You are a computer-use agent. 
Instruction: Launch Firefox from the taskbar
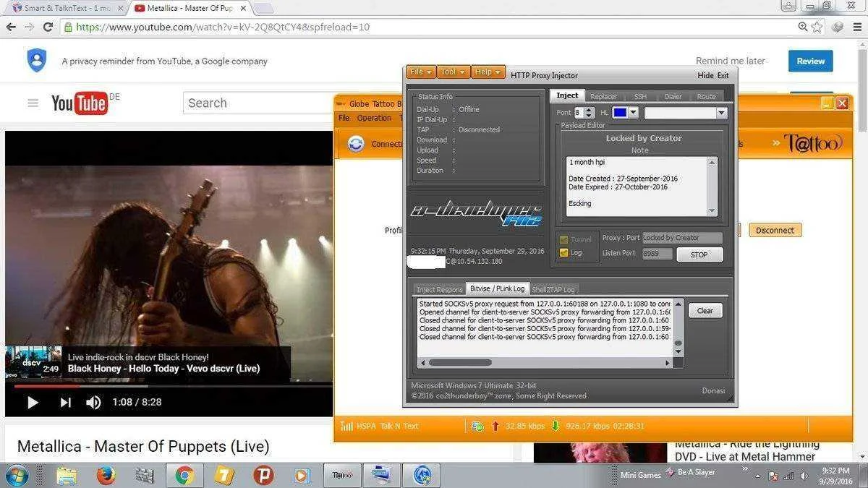point(106,476)
